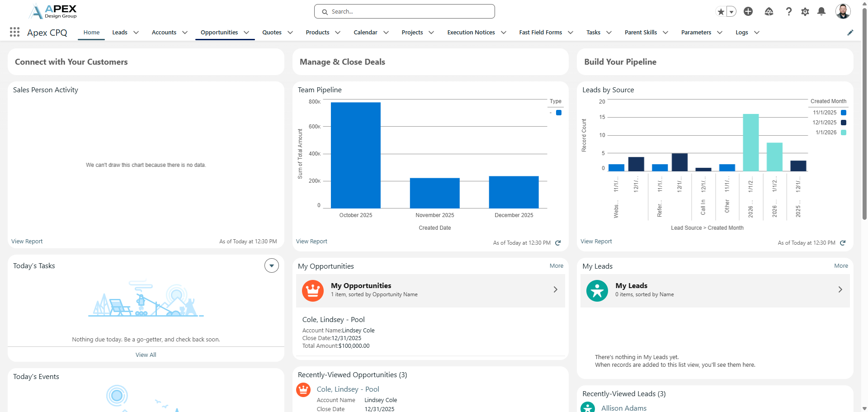Click the user profile avatar
The image size is (868, 412).
click(843, 11)
